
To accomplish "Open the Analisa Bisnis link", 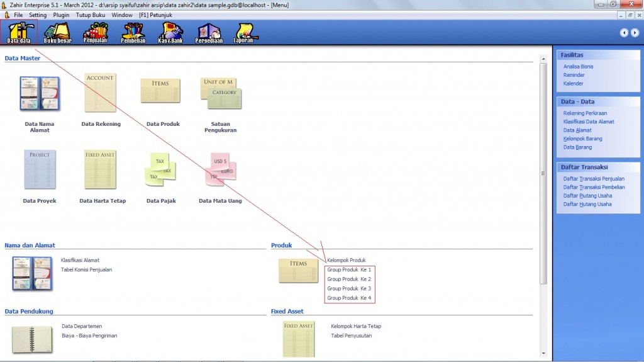I will [x=578, y=66].
